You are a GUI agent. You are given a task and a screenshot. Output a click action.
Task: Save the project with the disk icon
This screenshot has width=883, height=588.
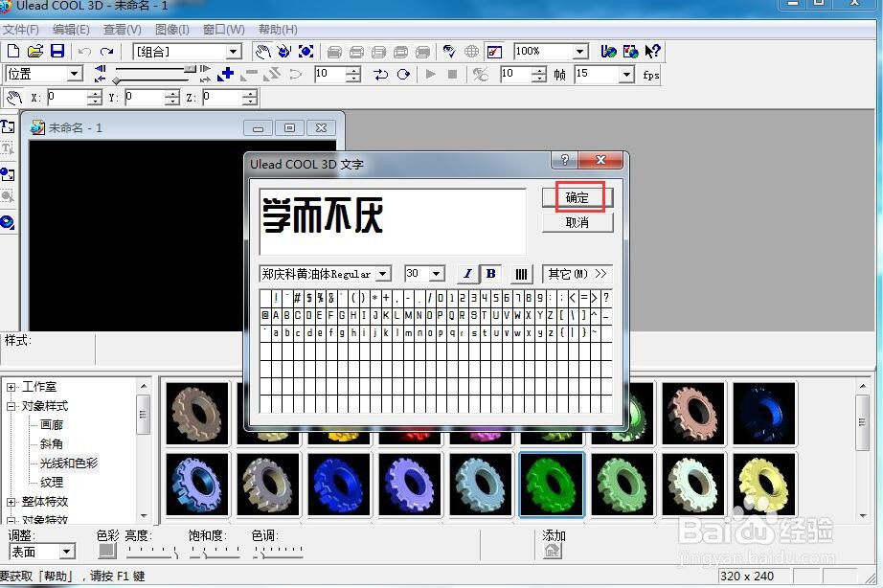[57, 52]
